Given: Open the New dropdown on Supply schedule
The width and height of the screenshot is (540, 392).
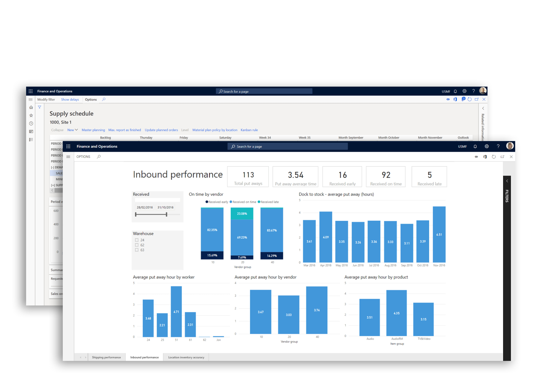Looking at the screenshot, I should (x=73, y=130).
